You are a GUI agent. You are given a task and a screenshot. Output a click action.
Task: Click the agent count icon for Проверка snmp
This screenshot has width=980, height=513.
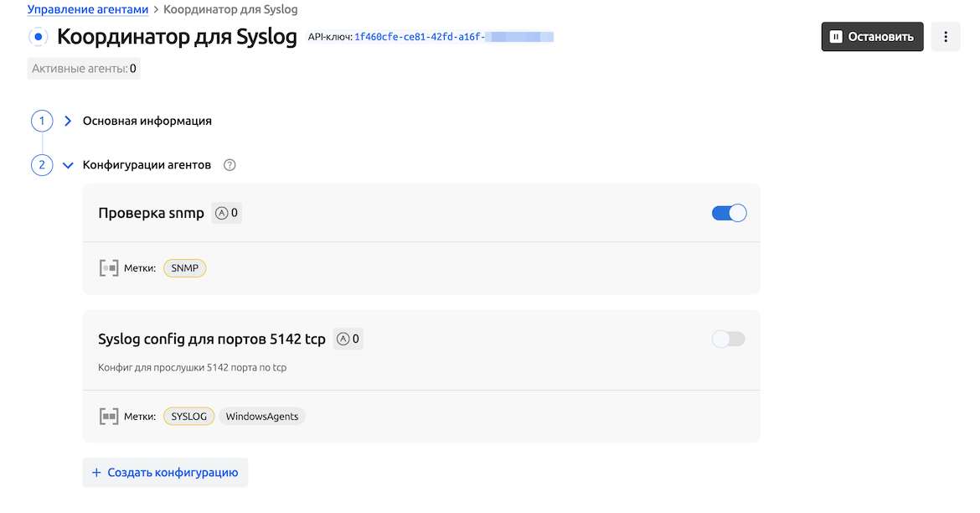coord(222,213)
